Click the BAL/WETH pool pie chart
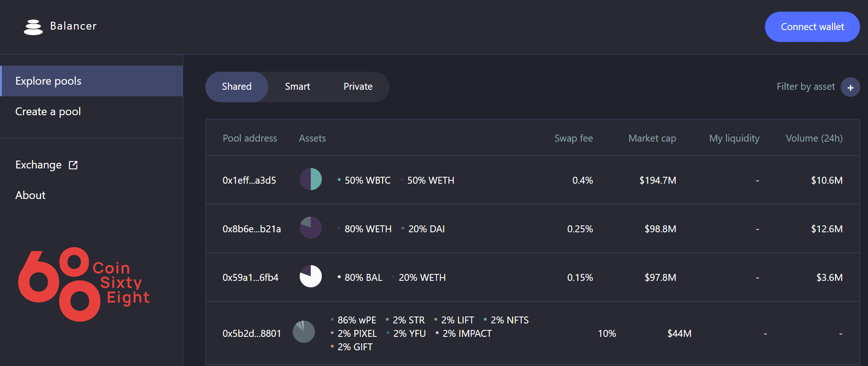 (311, 276)
